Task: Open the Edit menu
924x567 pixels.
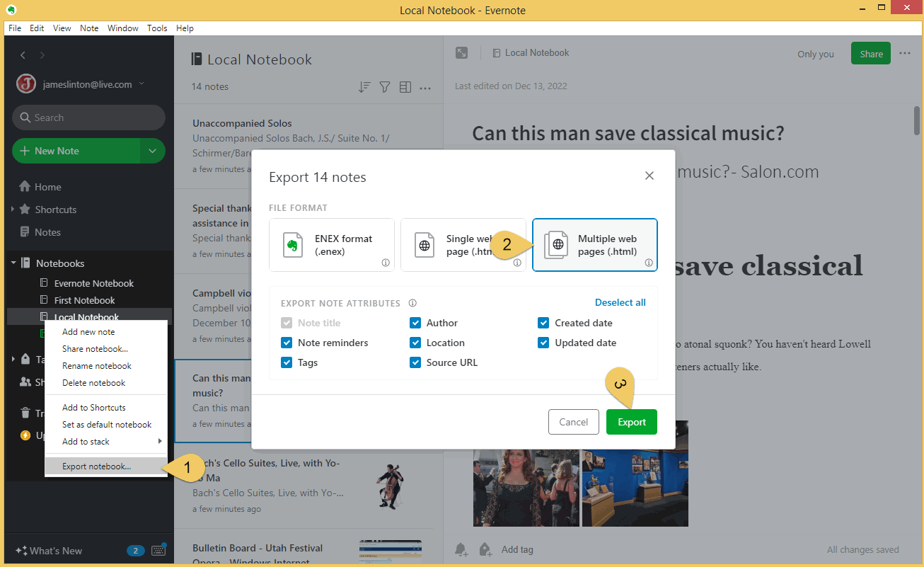Action: pos(37,28)
